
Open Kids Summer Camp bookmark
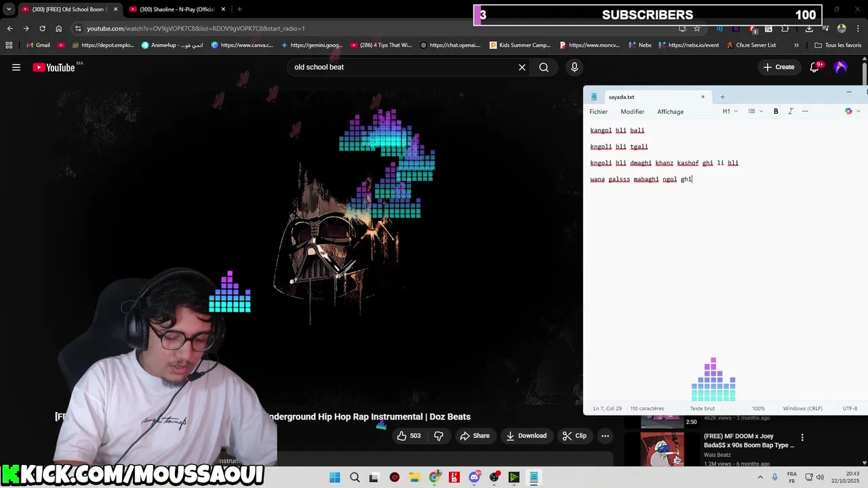520,45
